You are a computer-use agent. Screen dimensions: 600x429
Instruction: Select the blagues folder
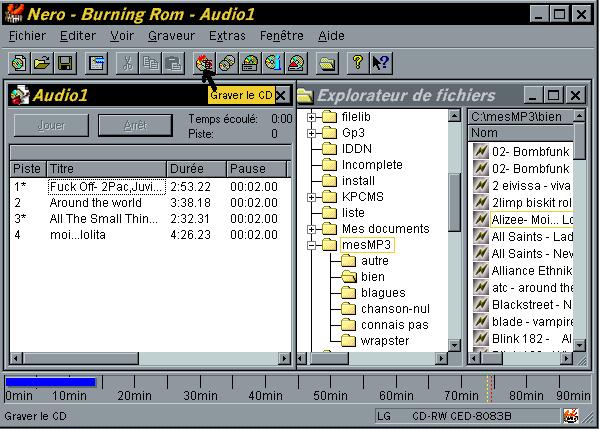point(383,293)
